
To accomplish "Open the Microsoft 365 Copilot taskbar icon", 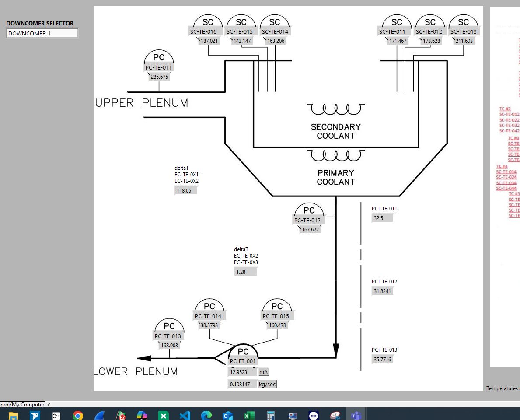I will point(142,415).
